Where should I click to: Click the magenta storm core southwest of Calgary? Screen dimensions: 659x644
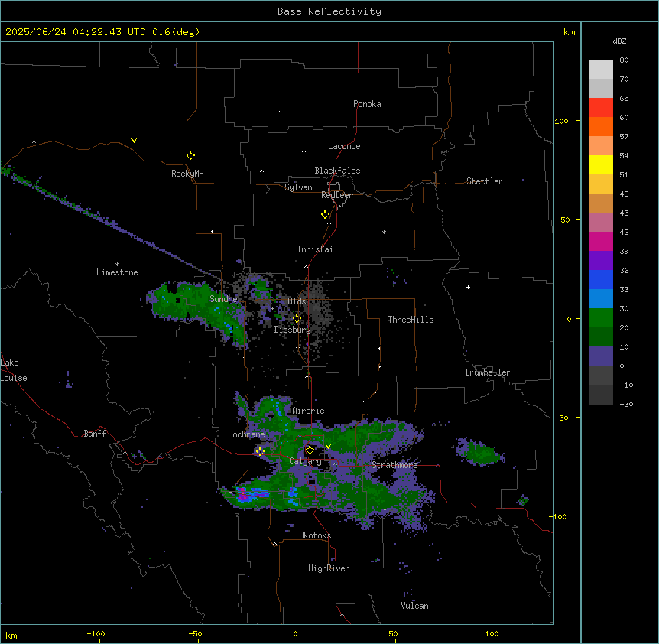(x=243, y=495)
